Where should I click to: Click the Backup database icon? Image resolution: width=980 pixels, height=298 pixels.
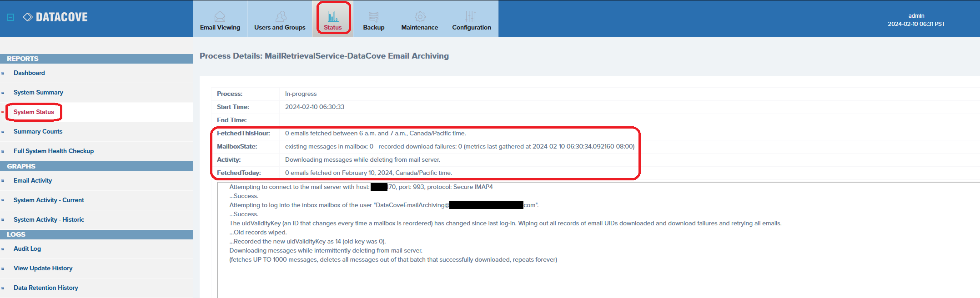[373, 16]
